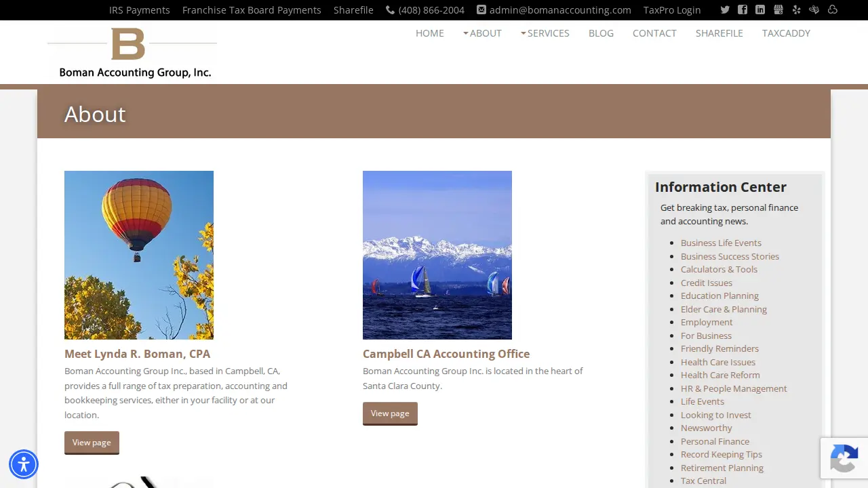Click View page under Campbell CA Accounting Office
The height and width of the screenshot is (488, 868).
(390, 413)
